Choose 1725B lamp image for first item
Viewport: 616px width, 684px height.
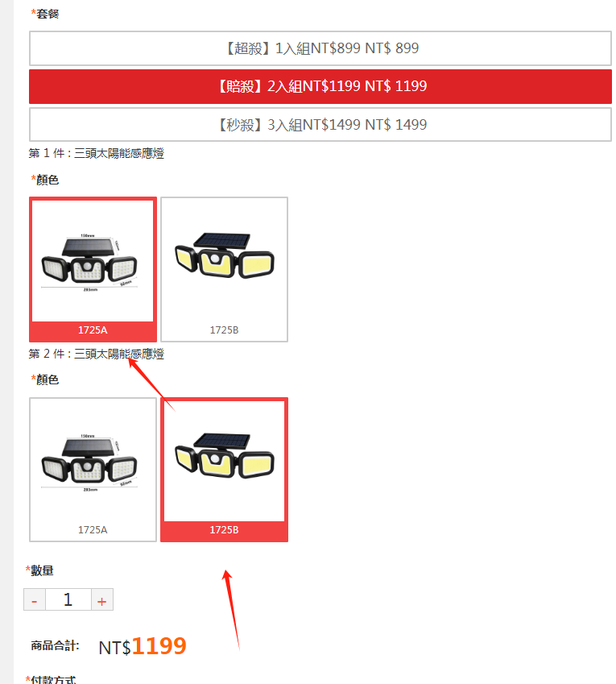[224, 261]
